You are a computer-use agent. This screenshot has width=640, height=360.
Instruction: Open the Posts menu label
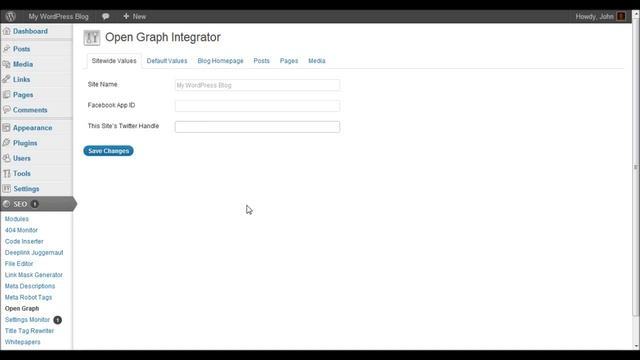22,49
